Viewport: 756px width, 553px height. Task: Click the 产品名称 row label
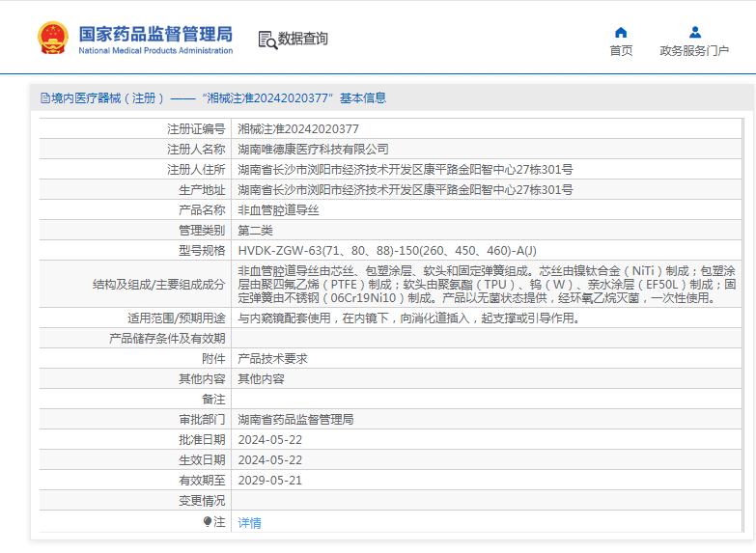(x=202, y=210)
